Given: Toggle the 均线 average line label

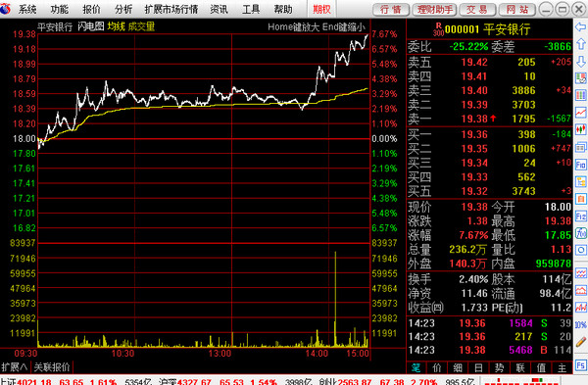Looking at the screenshot, I should coord(116,26).
